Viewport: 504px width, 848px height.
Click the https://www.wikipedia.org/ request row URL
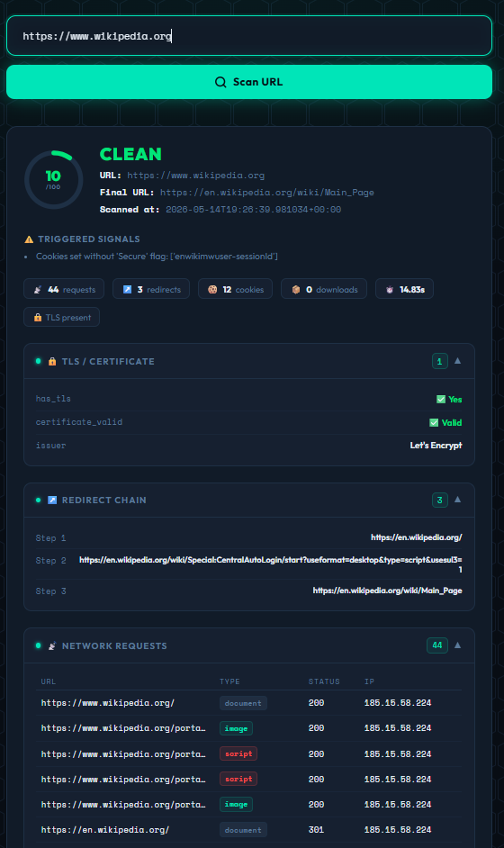point(108,703)
